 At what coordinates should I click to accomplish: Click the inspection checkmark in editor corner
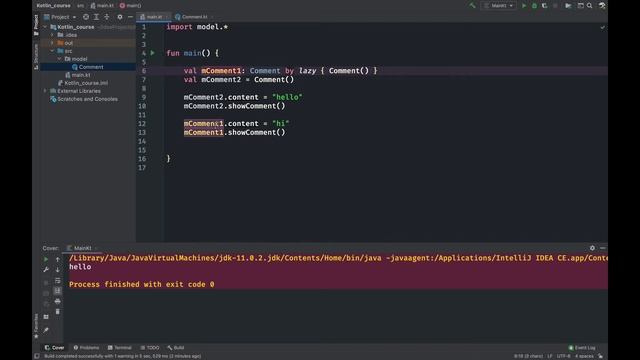(602, 27)
